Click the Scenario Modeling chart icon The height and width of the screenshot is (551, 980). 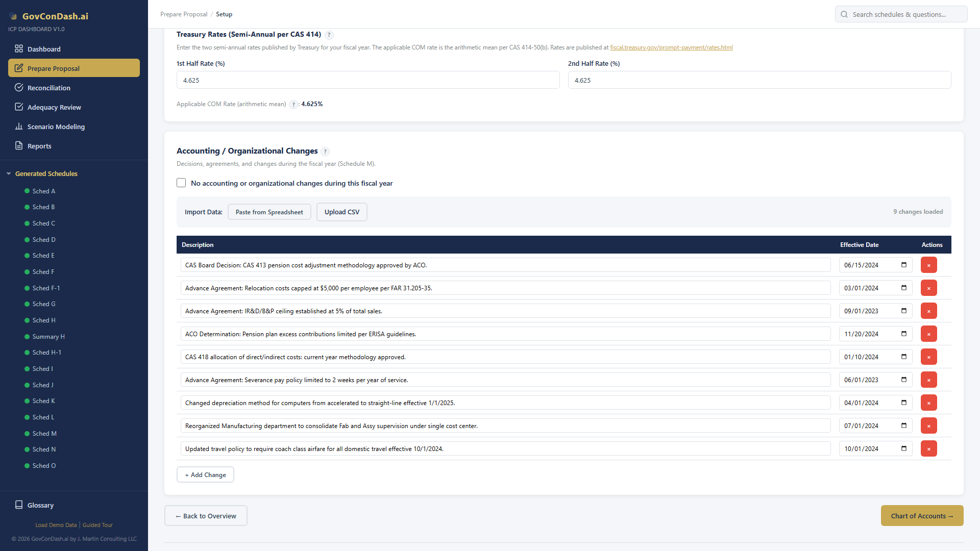[x=19, y=127]
